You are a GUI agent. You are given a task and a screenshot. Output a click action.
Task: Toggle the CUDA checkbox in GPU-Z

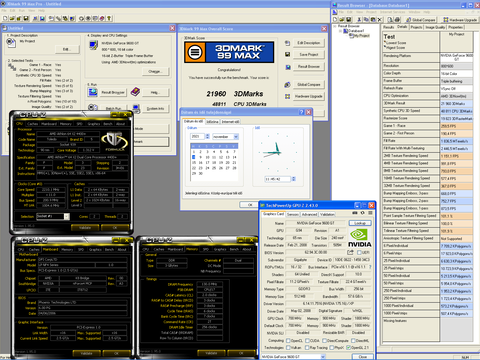coord(307,341)
